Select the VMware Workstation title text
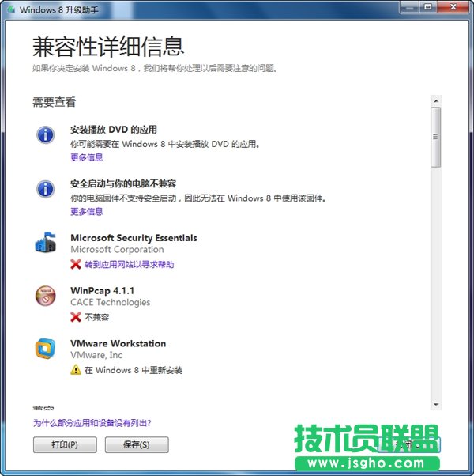This screenshot has height=476, width=474. 118,343
